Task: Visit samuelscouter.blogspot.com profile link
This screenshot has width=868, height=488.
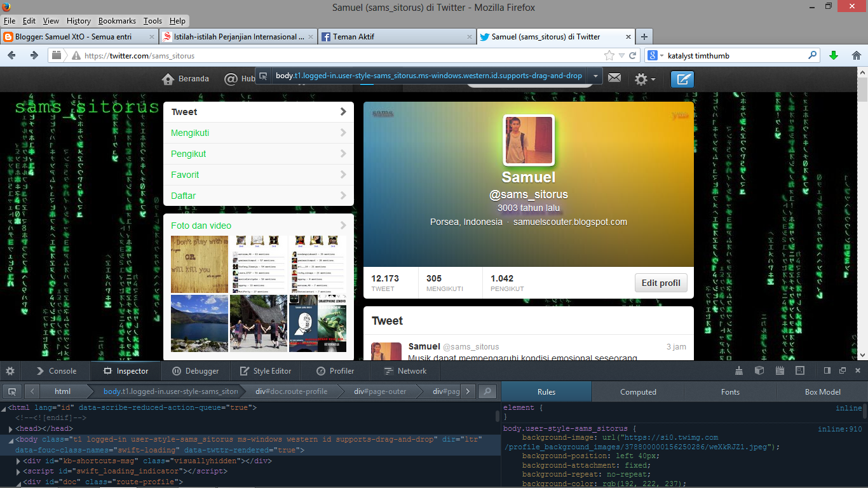Action: click(x=570, y=222)
